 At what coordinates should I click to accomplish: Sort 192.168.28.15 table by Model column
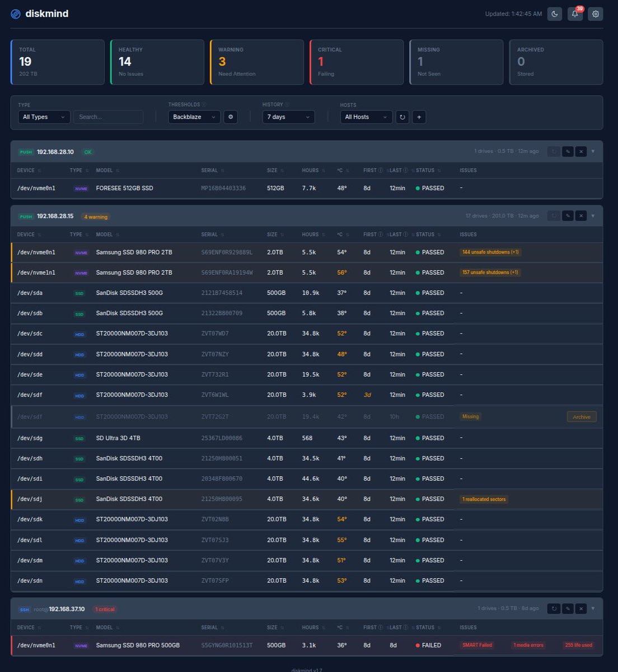click(107, 235)
